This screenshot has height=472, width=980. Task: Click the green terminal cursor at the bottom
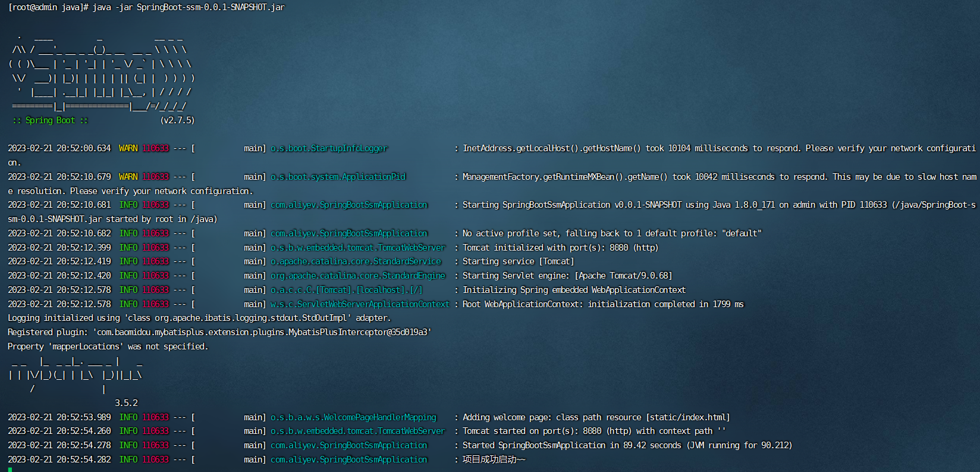pos(10,470)
